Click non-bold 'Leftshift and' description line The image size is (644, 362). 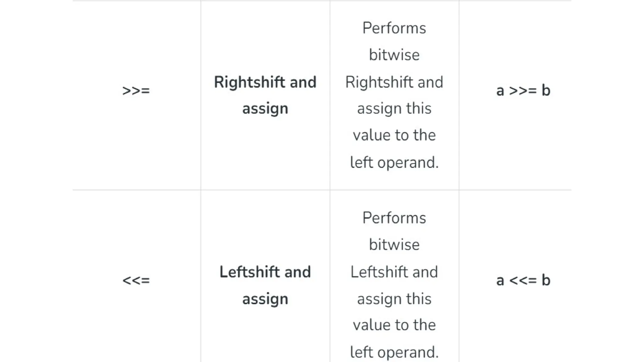click(x=394, y=272)
